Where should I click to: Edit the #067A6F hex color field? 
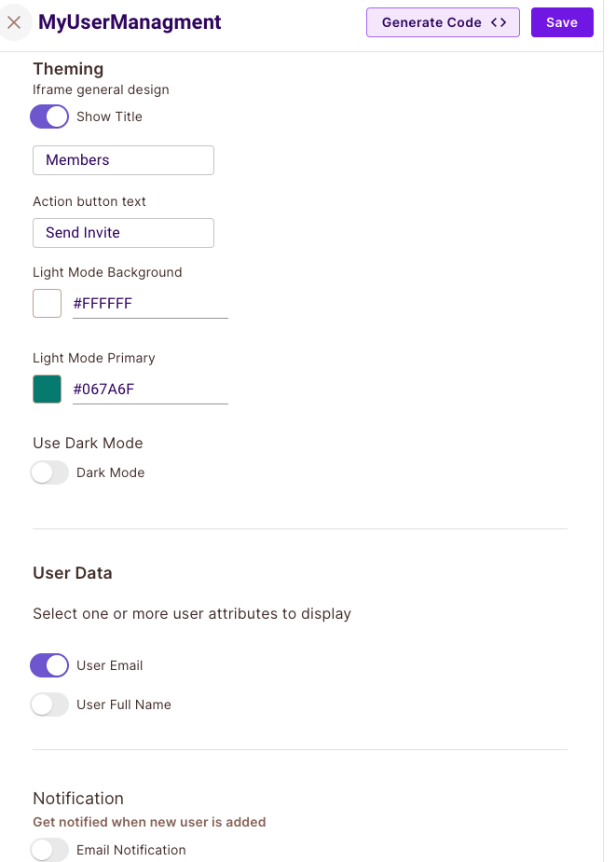point(150,390)
